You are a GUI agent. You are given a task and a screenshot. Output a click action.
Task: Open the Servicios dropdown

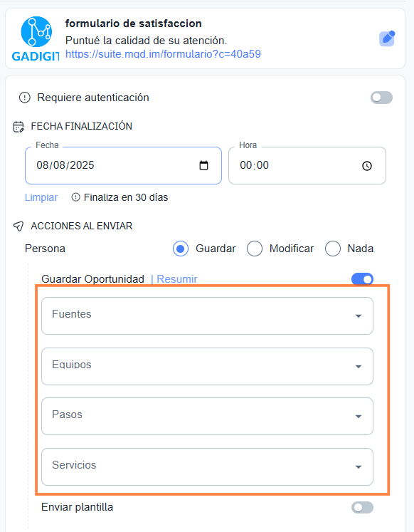[x=207, y=466]
